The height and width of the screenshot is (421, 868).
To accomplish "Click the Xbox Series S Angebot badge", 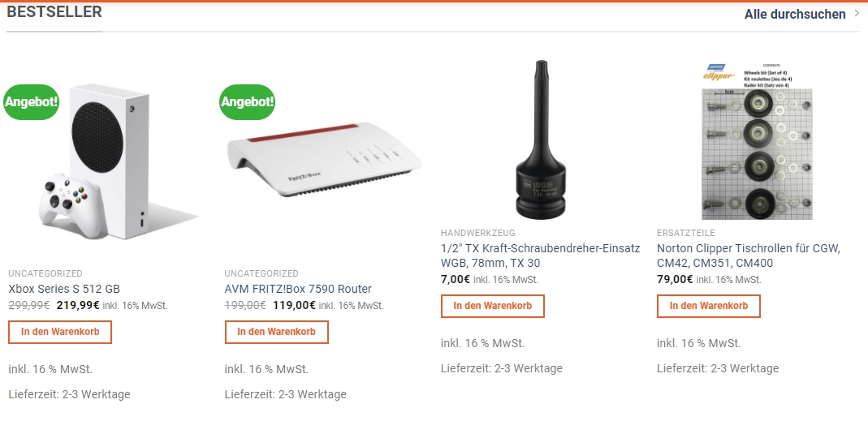I will [31, 101].
